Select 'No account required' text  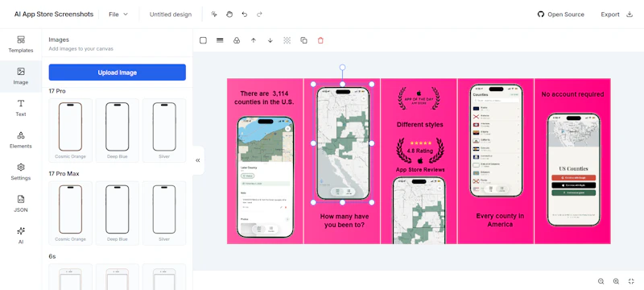coord(572,94)
